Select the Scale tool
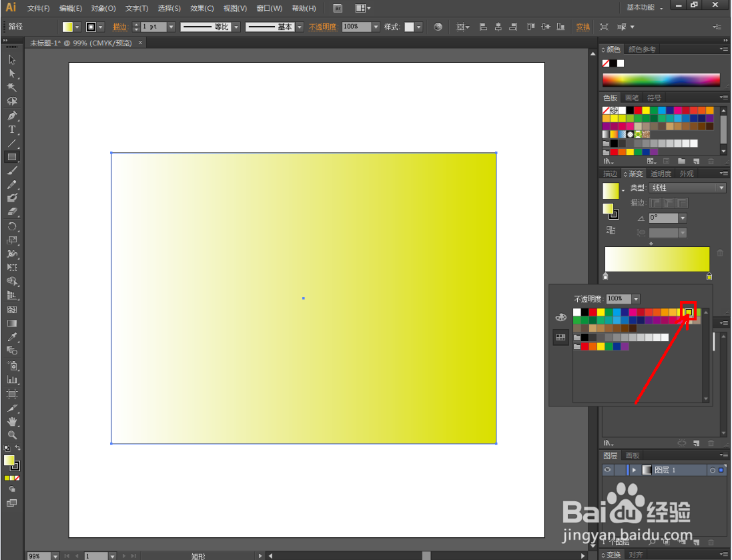Image resolution: width=732 pixels, height=560 pixels. coord(12,240)
